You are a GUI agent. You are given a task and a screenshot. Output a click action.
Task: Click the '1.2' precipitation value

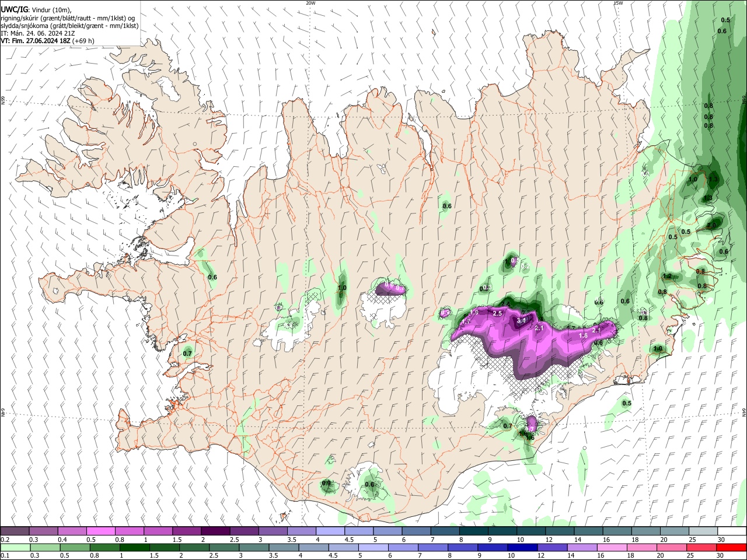[x=668, y=276]
